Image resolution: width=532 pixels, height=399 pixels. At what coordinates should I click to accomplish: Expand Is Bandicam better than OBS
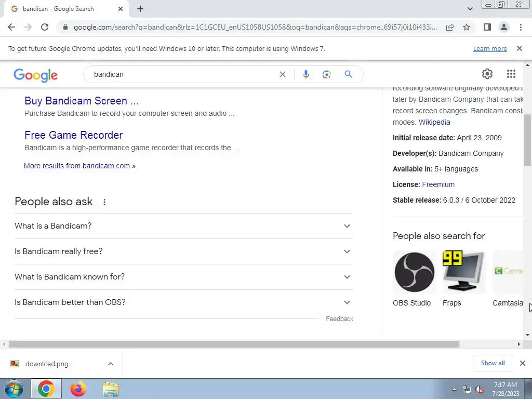coord(184,302)
